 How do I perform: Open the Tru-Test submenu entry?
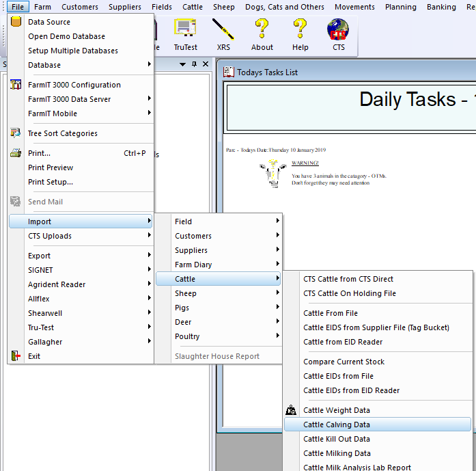tap(81, 327)
